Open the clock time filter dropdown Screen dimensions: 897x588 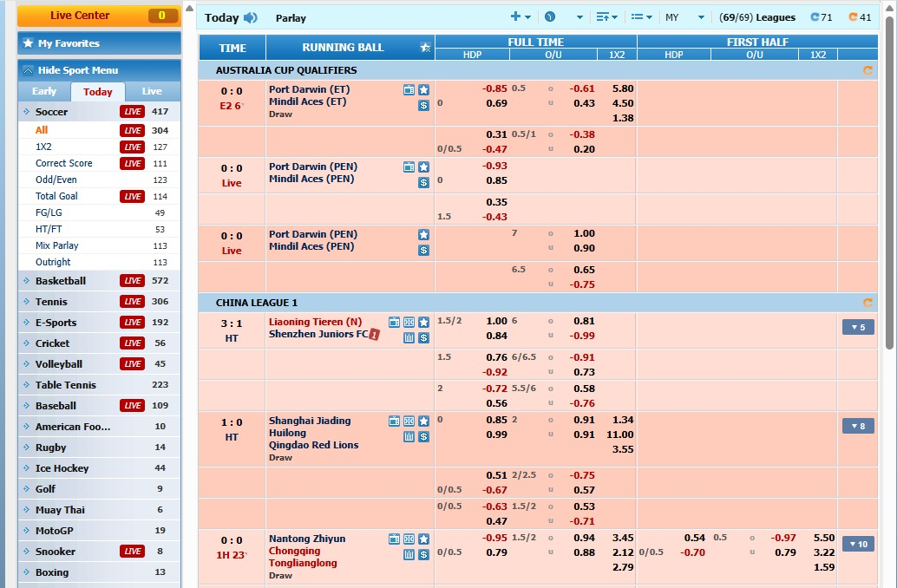point(564,17)
